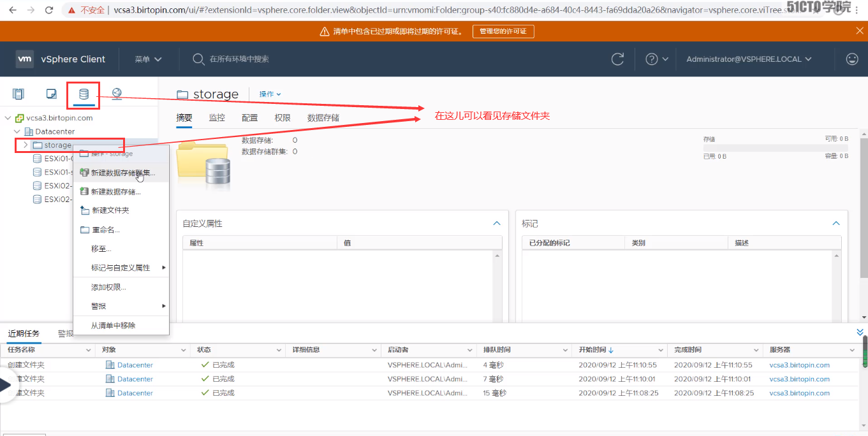Click the VMware vm logo
This screenshot has height=436, width=868.
tap(25, 59)
